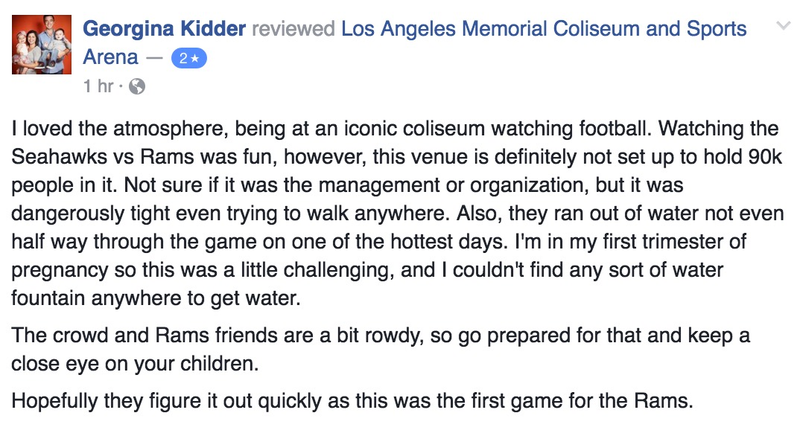Click 'close eye on your children' line
Image resolution: width=800 pixels, height=436 pixels.
pyautogui.click(x=135, y=364)
